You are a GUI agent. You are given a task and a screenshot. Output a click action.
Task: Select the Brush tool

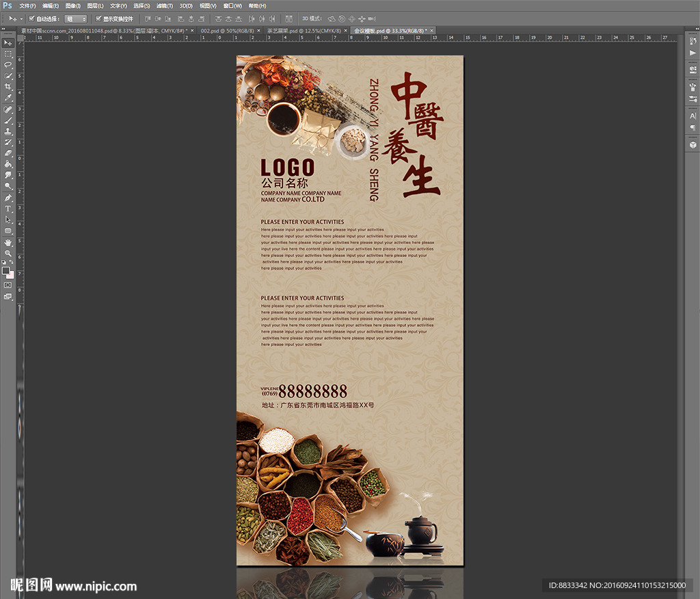[x=8, y=120]
